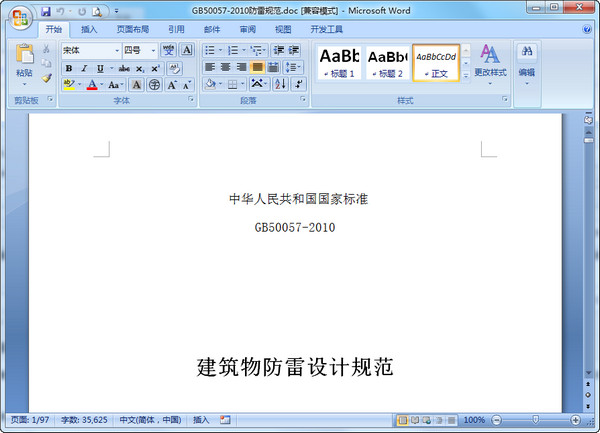Open print preview from quick access toolbar
This screenshot has height=433, width=600.
97,12
